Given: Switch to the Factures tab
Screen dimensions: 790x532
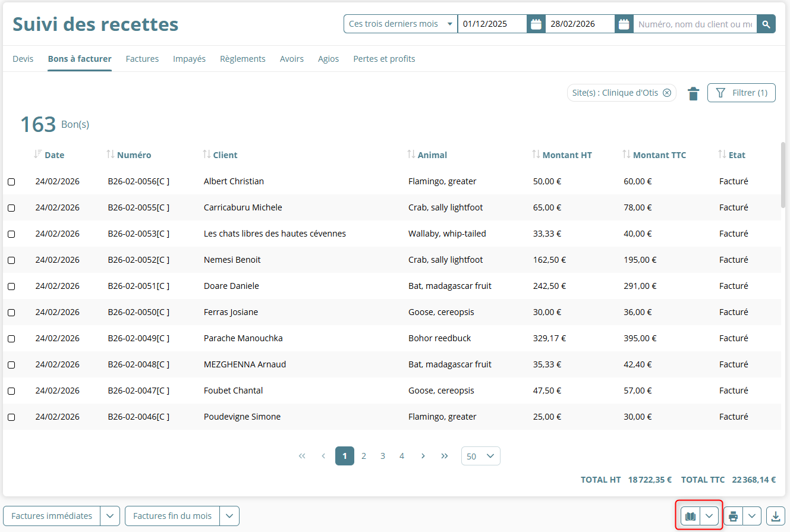Looking at the screenshot, I should (142, 59).
